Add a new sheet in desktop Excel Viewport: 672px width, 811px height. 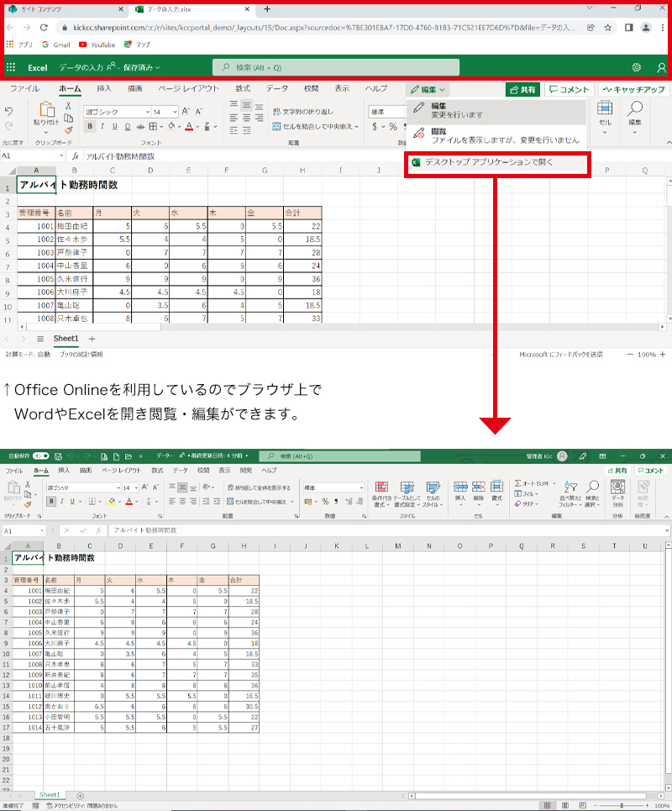pyautogui.click(x=80, y=796)
